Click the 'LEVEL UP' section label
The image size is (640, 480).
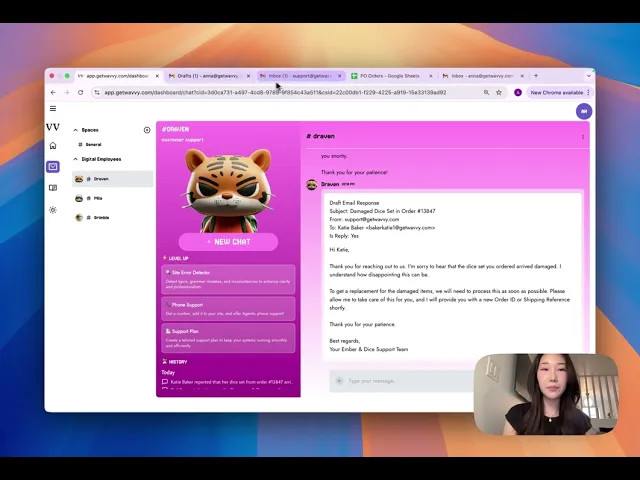pyautogui.click(x=176, y=258)
